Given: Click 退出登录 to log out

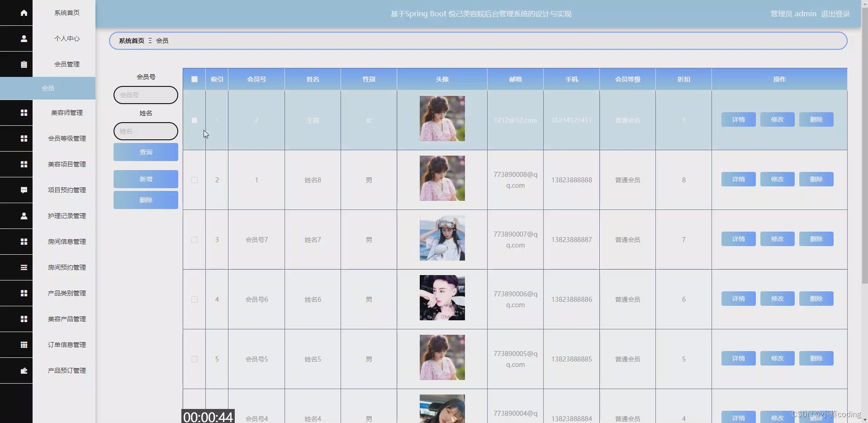Looking at the screenshot, I should (x=835, y=14).
